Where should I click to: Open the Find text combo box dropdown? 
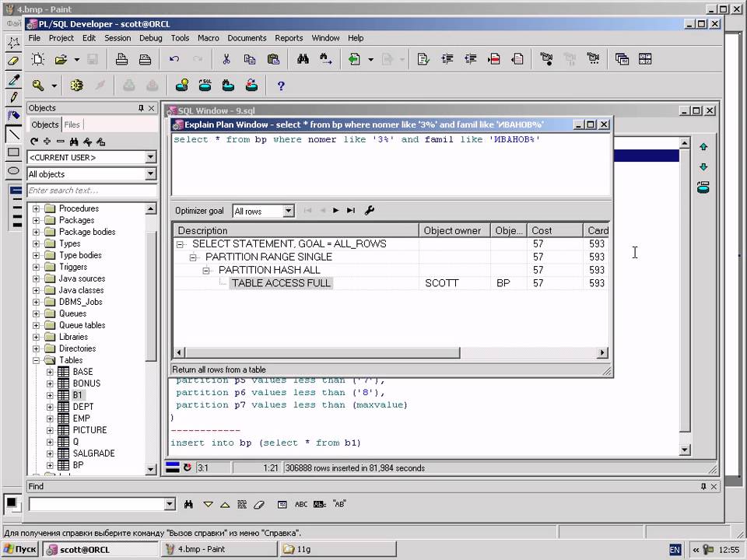pos(170,504)
